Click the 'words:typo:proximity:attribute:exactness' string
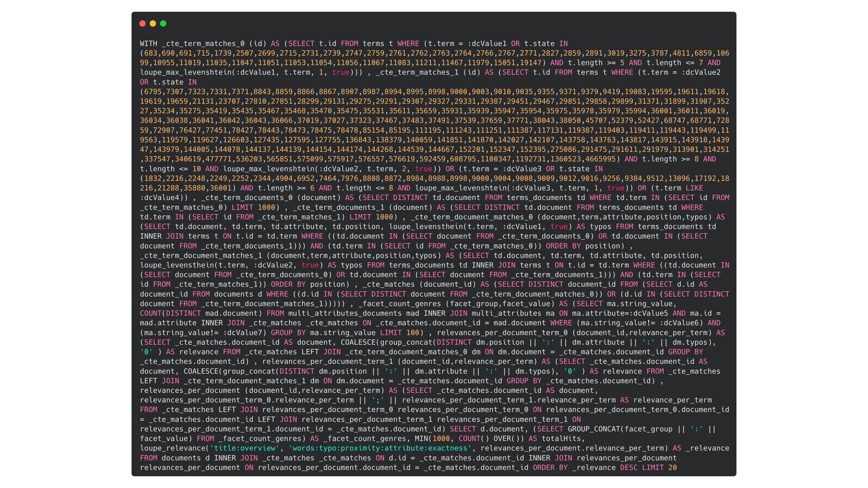Image resolution: width=868 pixels, height=488 pixels. 380,448
